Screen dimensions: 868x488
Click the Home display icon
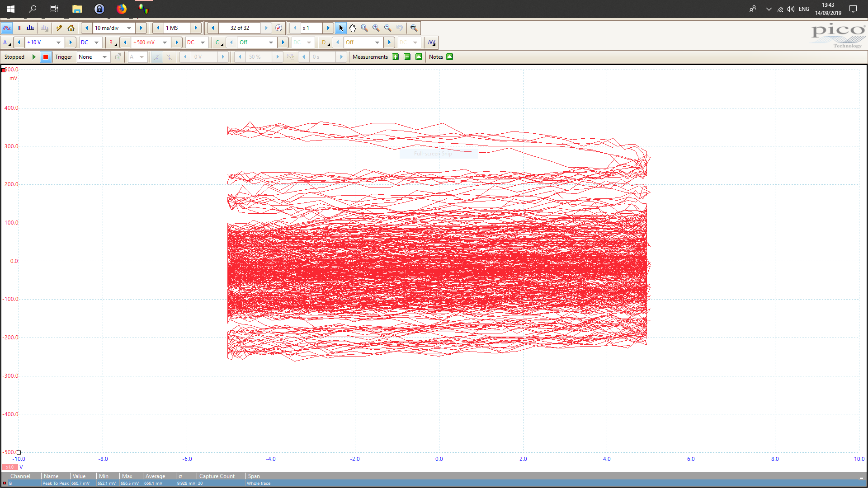tap(71, 28)
